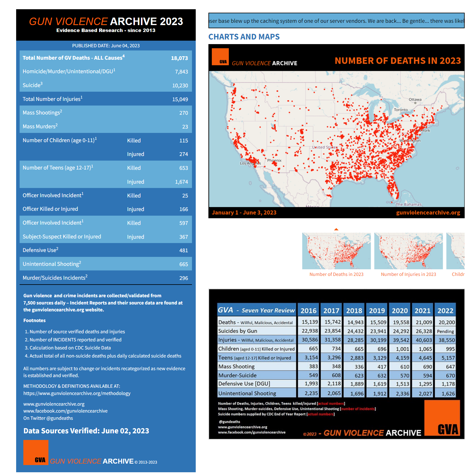
Task: Click the 2016 column header in review table
Action: click(308, 310)
